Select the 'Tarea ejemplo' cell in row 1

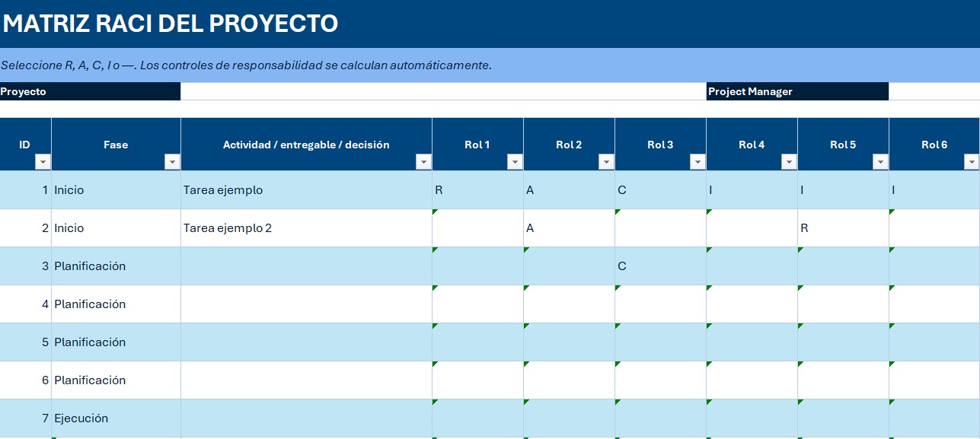coord(306,190)
